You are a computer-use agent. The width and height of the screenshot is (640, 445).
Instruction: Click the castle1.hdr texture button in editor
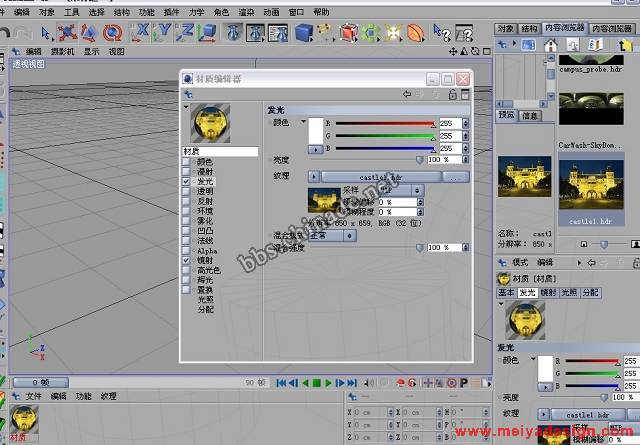tap(381, 177)
